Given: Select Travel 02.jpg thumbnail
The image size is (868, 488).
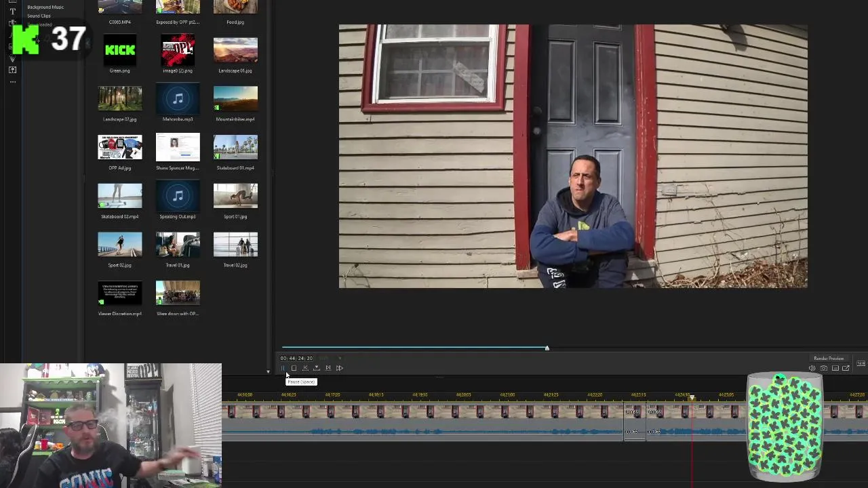Looking at the screenshot, I should (235, 245).
